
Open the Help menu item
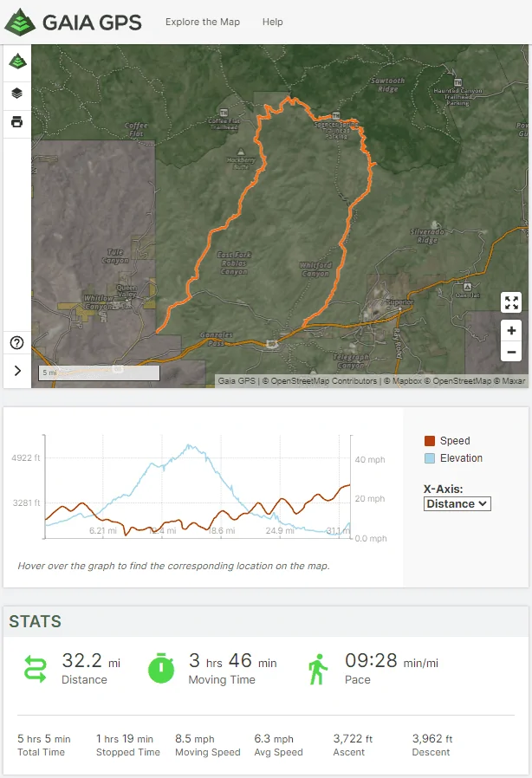coord(272,22)
